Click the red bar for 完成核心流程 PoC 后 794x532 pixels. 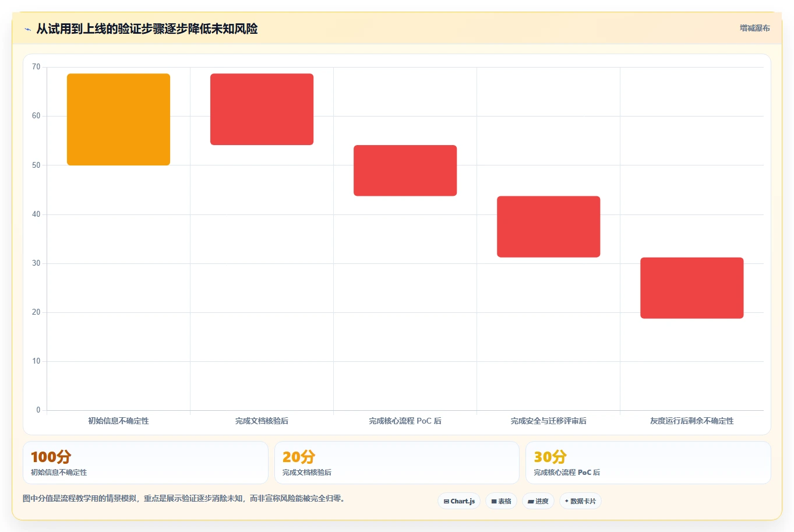(405, 171)
